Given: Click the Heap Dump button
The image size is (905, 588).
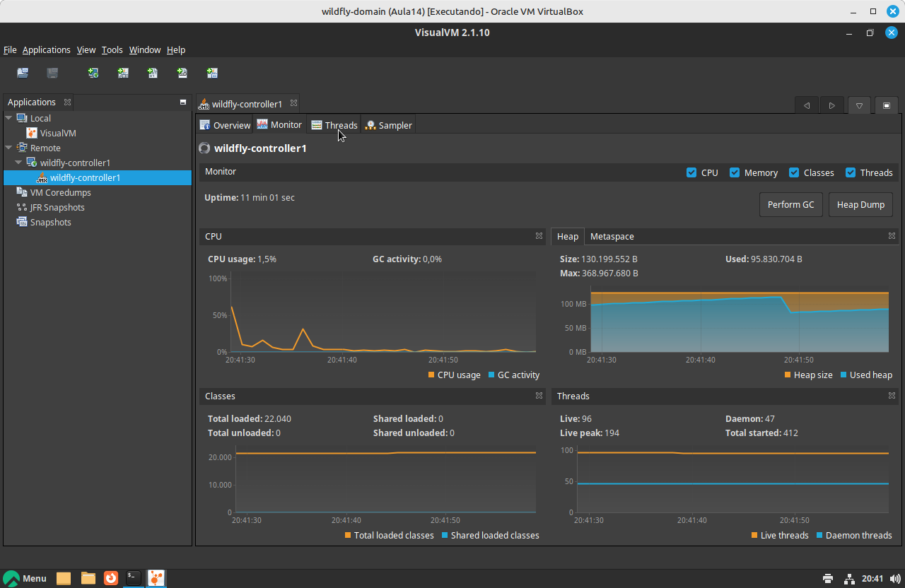Looking at the screenshot, I should pos(860,205).
